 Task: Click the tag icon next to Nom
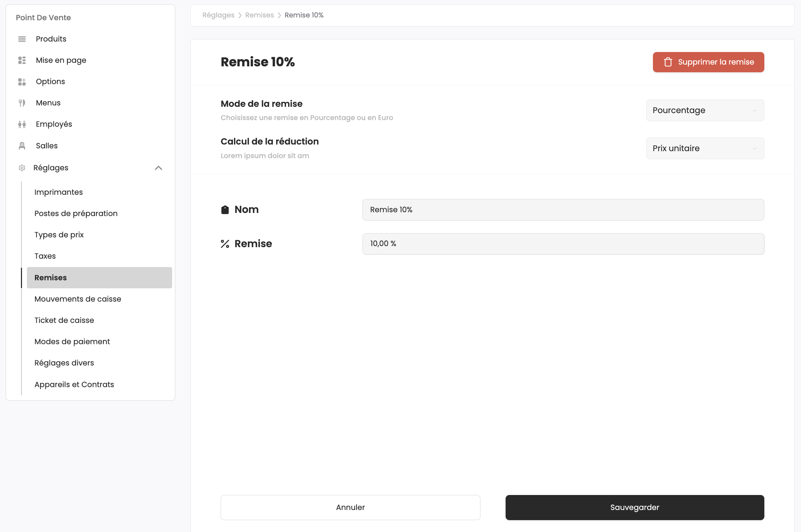click(225, 209)
